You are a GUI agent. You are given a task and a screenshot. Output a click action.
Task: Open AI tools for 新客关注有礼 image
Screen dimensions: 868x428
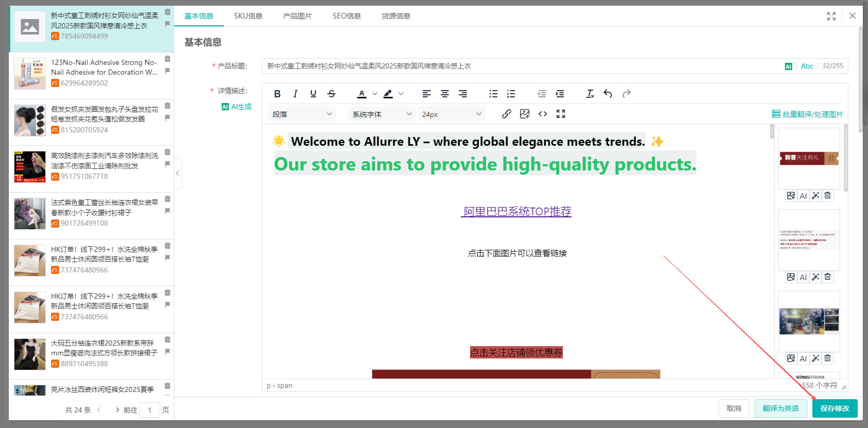click(803, 196)
